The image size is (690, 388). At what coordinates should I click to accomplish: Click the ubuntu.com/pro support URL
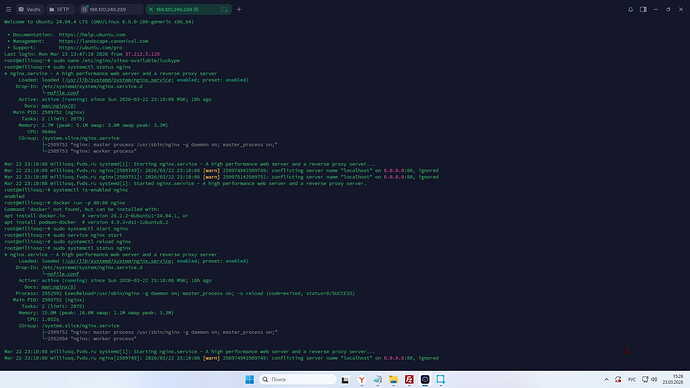click(x=91, y=48)
